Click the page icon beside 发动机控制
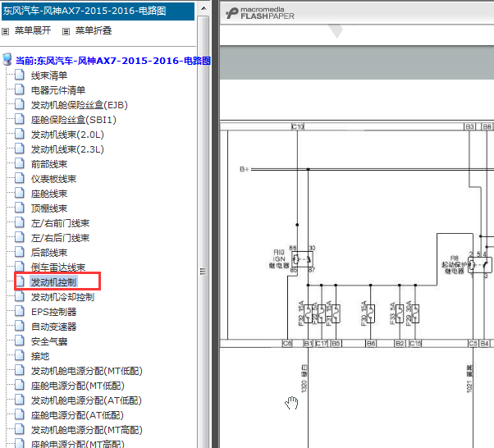 tap(20, 281)
